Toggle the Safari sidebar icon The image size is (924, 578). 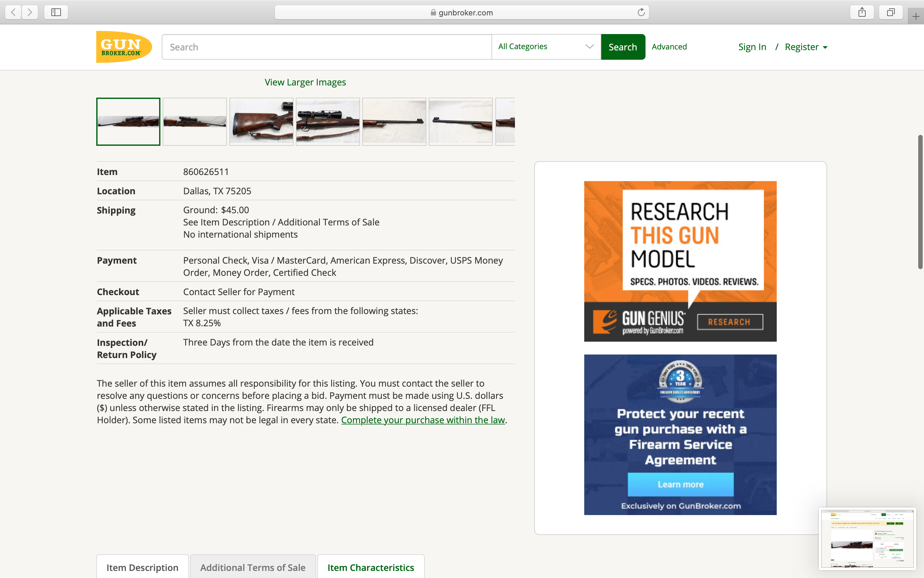[x=56, y=12]
